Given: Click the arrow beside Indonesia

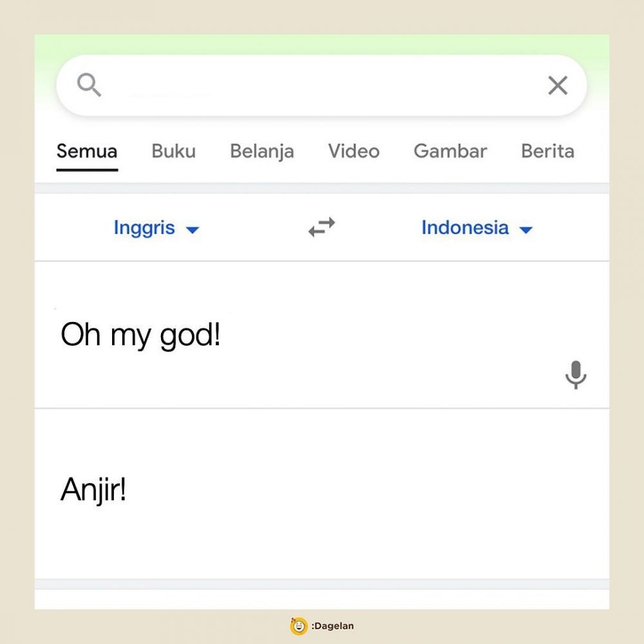Looking at the screenshot, I should [526, 229].
